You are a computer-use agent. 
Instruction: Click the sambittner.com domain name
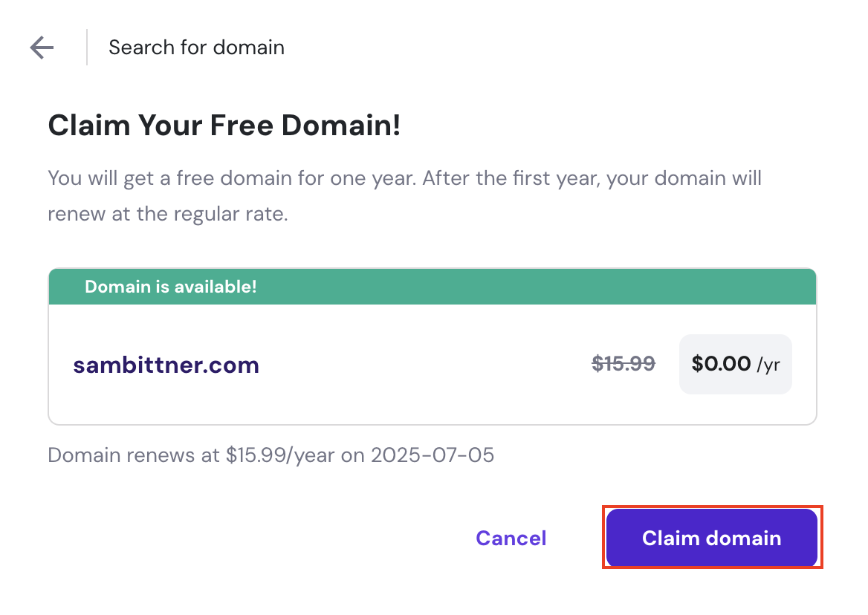point(166,365)
